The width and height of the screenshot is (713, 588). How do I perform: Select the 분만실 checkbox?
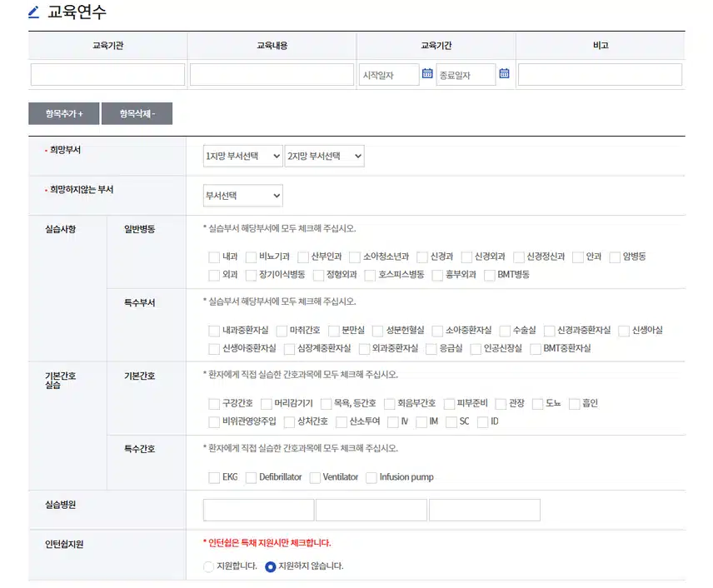[334, 331]
